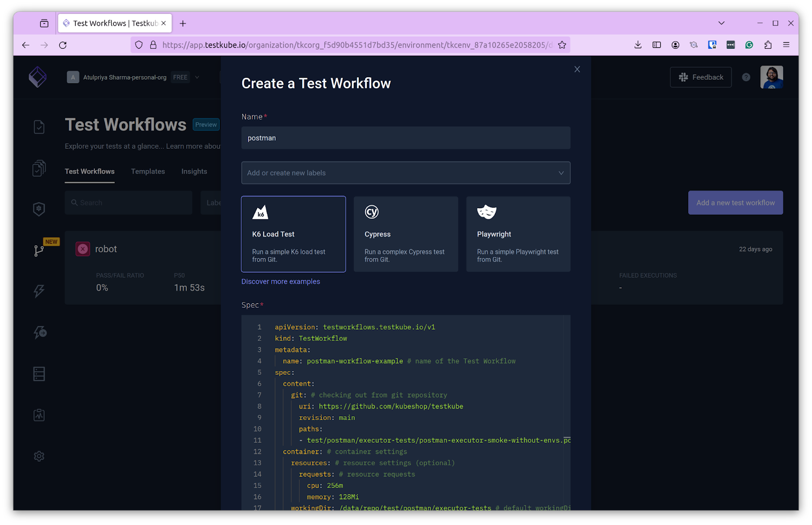Open the browser downloads icon
This screenshot has width=812, height=525.
638,45
